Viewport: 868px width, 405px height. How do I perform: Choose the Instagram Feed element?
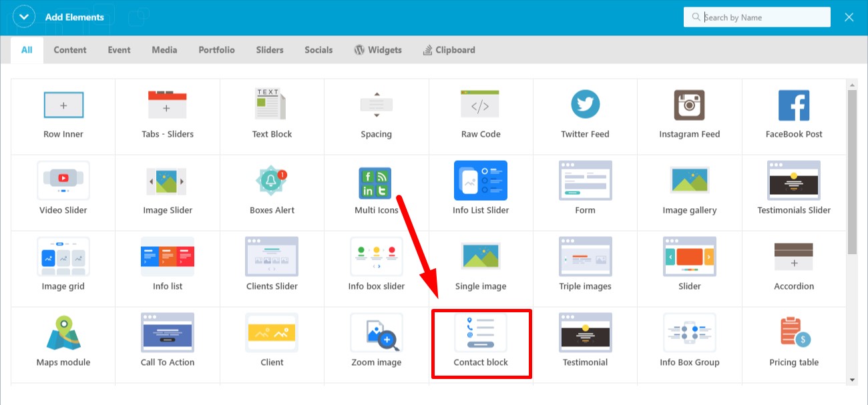[x=689, y=115]
